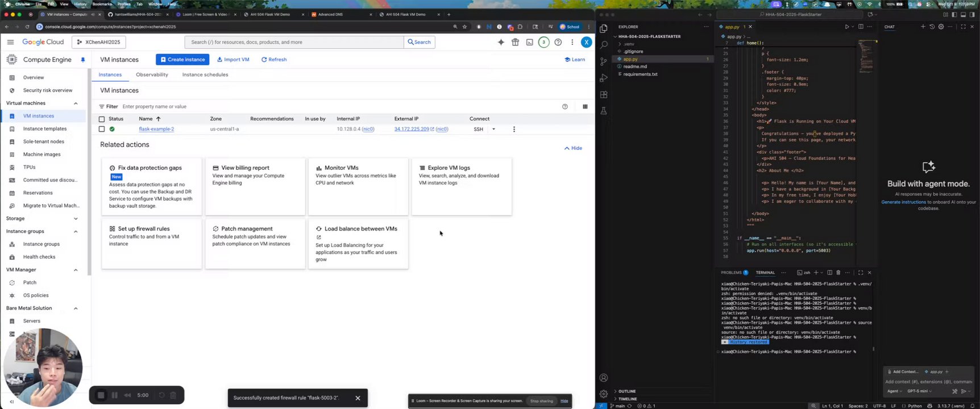Open VS Code Manage gear icon
Viewport: 980px width, 409px height.
pos(604,393)
